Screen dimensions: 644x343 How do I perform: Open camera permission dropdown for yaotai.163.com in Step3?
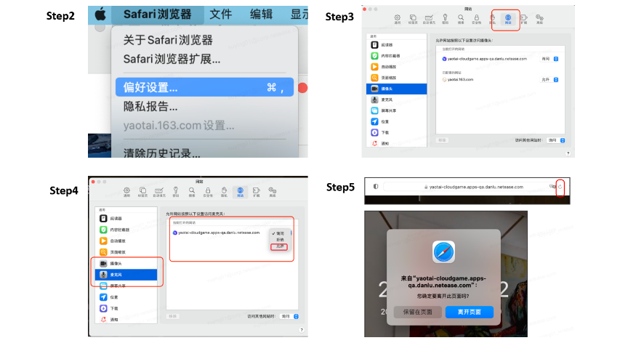tap(550, 80)
